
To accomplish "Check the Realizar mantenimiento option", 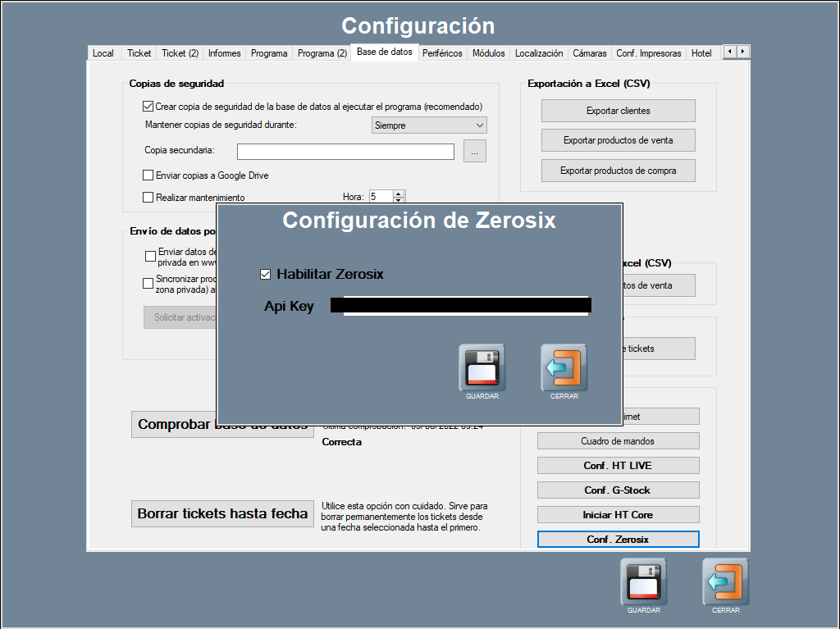I will click(148, 198).
